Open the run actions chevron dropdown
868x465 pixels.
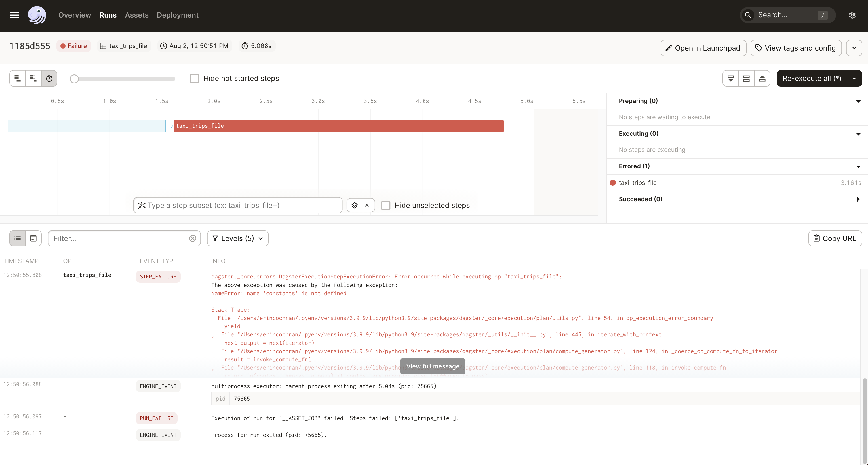[x=854, y=48]
